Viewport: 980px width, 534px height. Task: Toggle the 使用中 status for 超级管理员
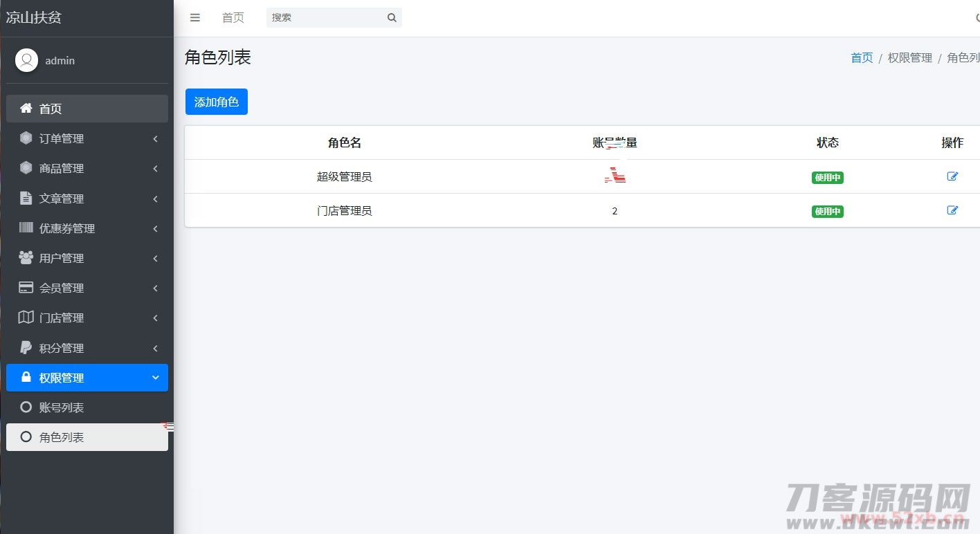(x=827, y=177)
